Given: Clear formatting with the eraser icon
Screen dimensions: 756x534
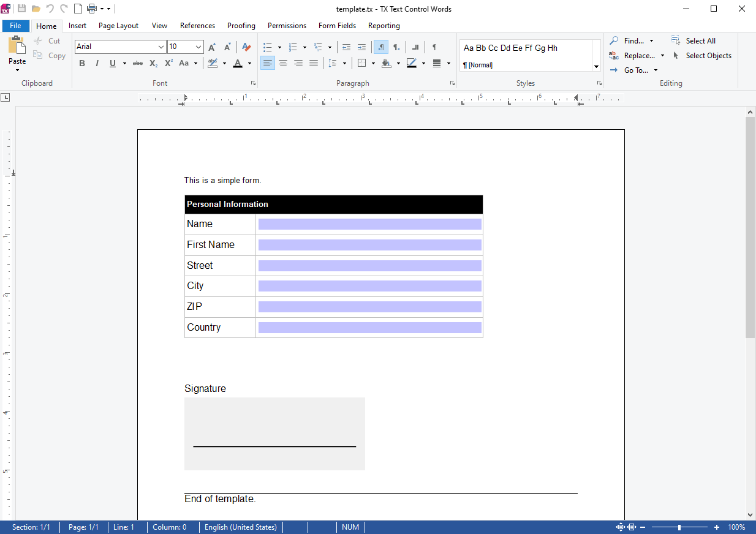Looking at the screenshot, I should 246,47.
